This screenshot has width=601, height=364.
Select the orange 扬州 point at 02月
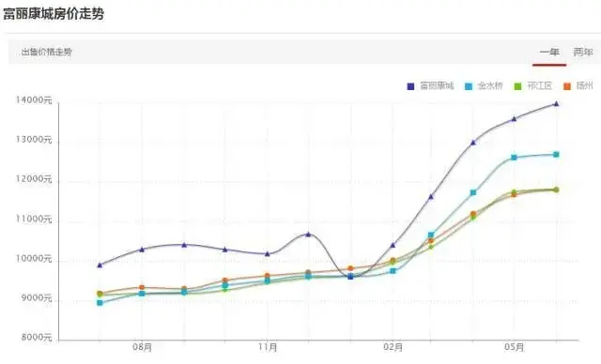click(393, 260)
